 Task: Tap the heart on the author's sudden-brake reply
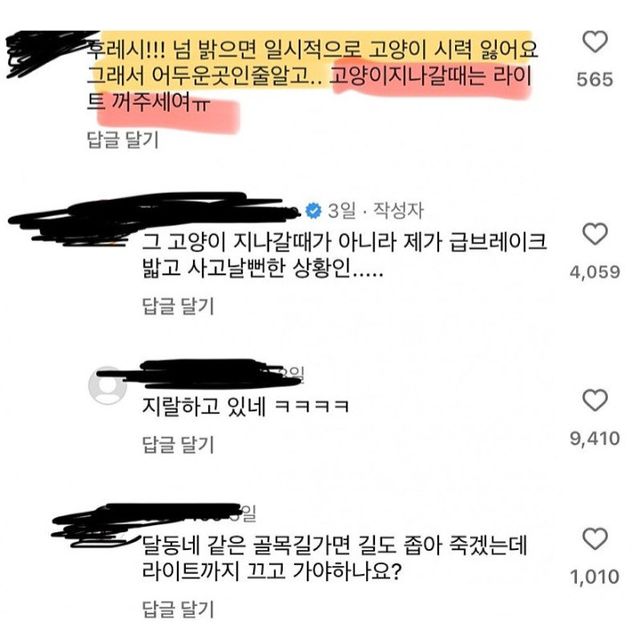595,234
